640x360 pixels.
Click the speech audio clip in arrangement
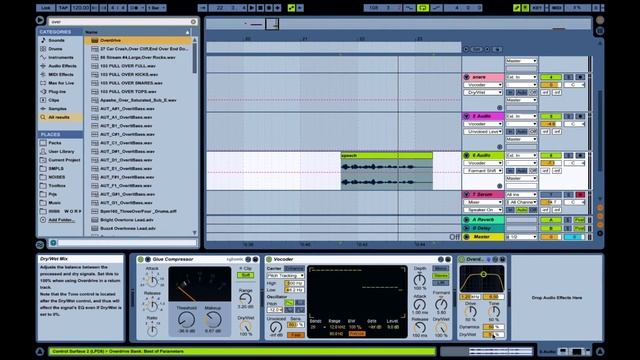click(x=387, y=171)
